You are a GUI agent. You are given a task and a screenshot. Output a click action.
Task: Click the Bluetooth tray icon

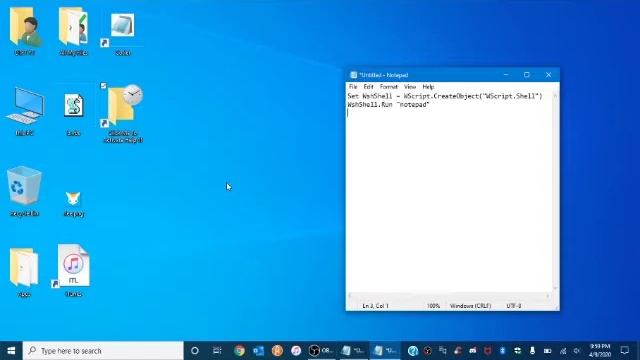point(502,351)
